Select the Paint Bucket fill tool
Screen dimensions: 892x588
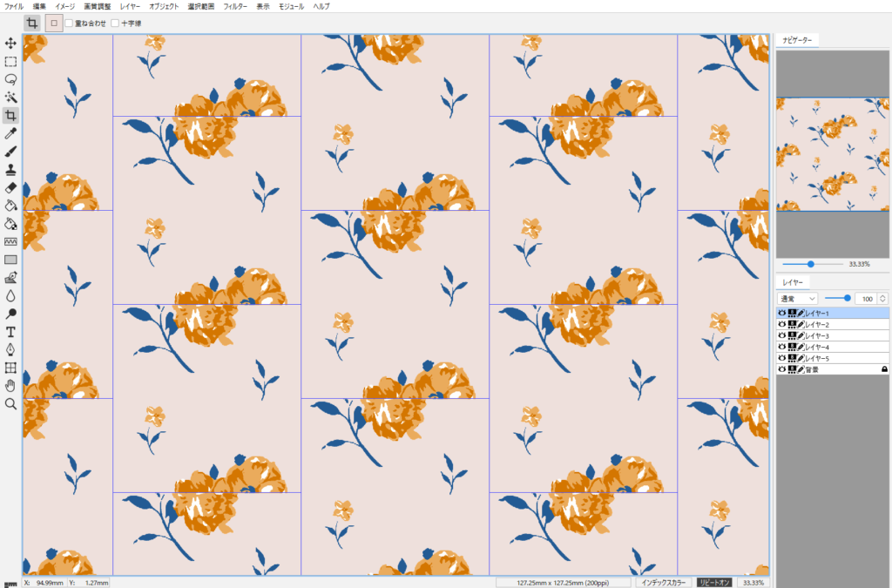(10, 206)
